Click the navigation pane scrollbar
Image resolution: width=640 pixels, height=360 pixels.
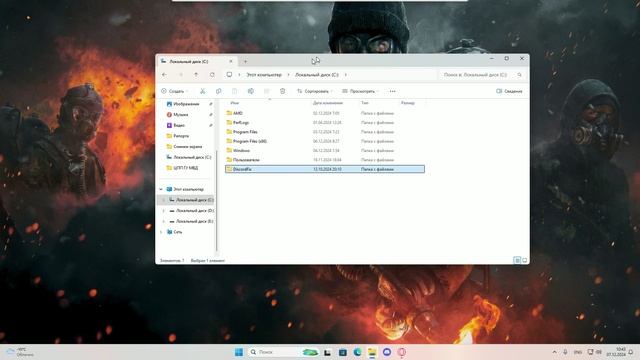(216, 200)
